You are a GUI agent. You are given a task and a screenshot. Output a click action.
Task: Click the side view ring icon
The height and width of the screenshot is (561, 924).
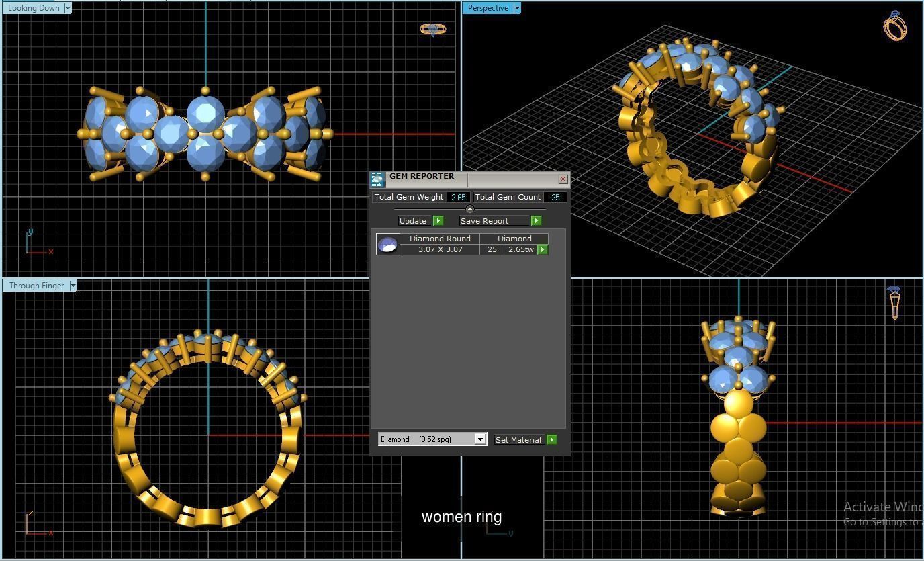click(x=894, y=303)
